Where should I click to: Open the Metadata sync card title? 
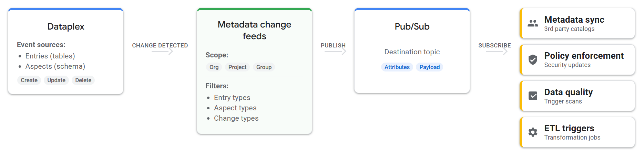pyautogui.click(x=574, y=20)
